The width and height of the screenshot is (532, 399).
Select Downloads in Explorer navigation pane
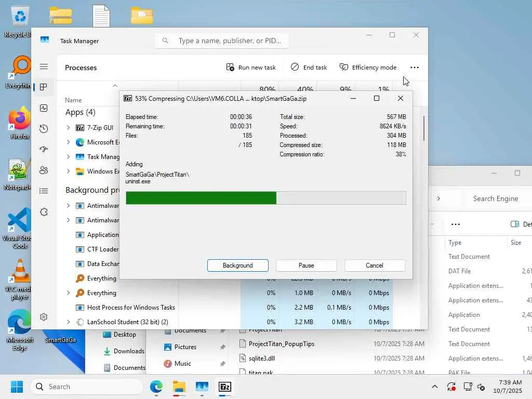click(124, 351)
